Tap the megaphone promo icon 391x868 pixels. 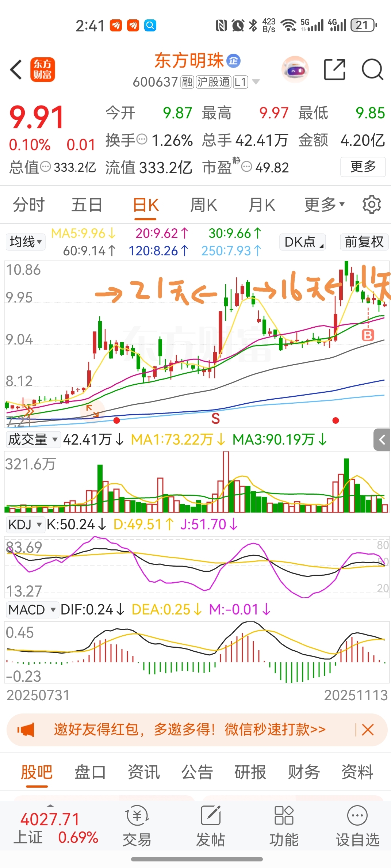(26, 730)
